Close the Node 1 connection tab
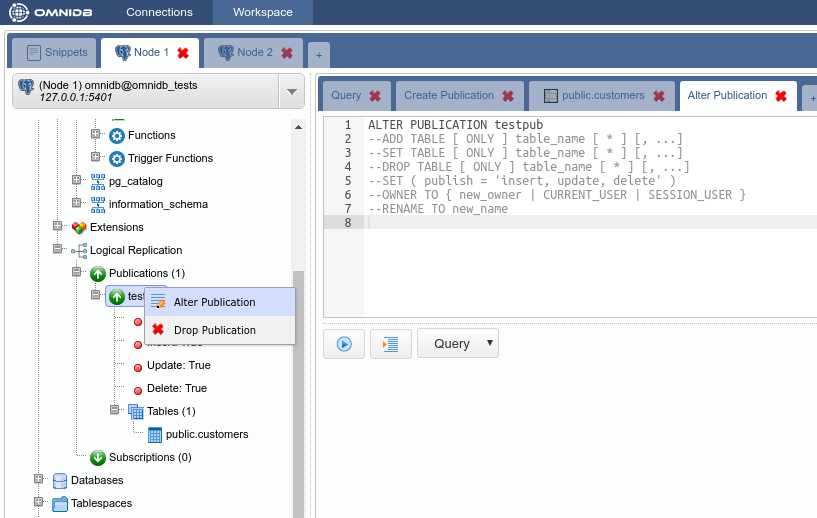This screenshot has height=518, width=817. click(183, 53)
